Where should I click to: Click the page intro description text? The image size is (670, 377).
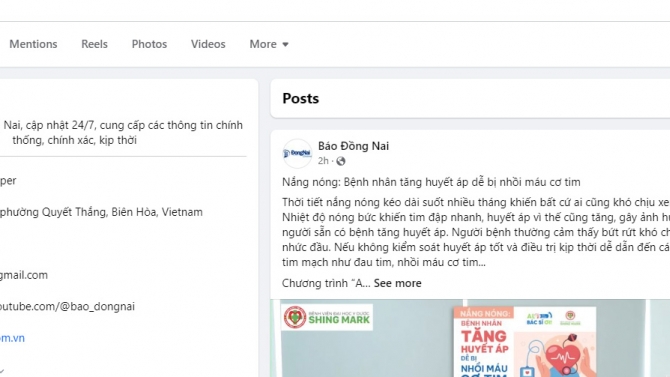(123, 133)
